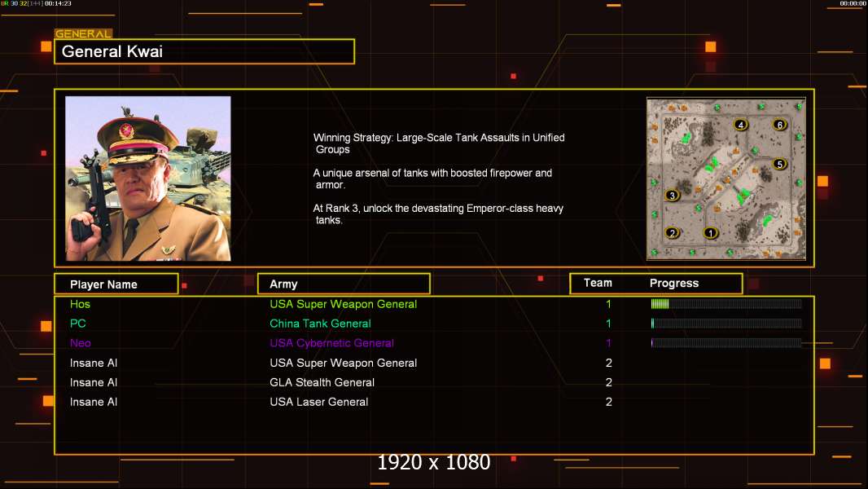
Task: Click team number for GLA Stealth General row
Action: (x=608, y=383)
